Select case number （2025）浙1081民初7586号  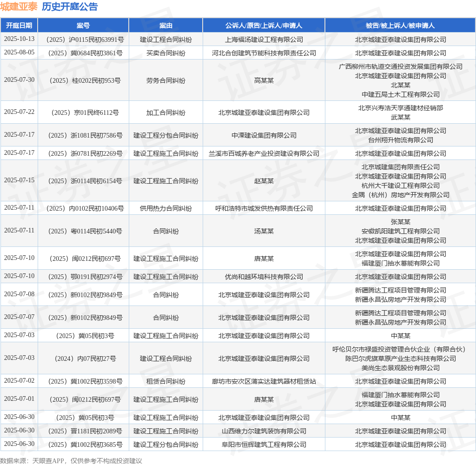83,135
